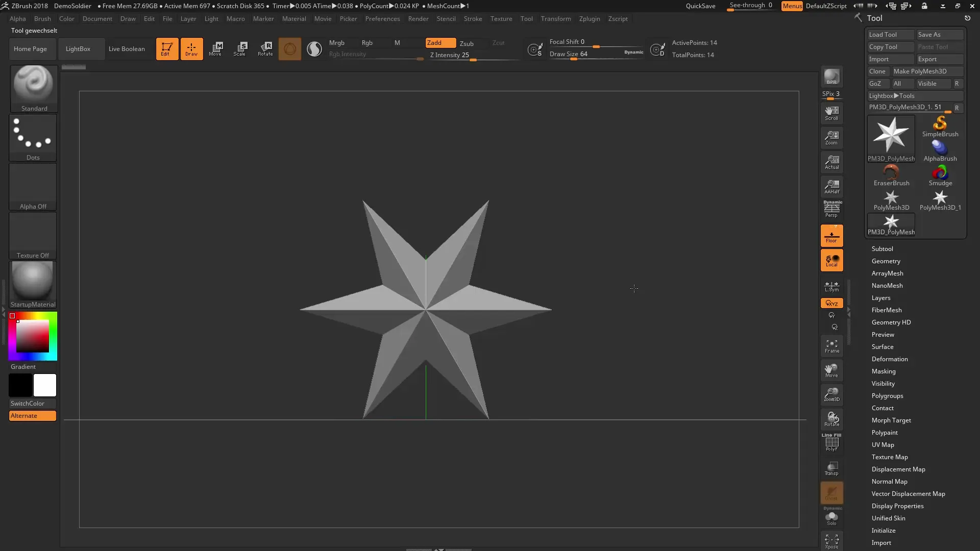The height and width of the screenshot is (551, 980).
Task: Open the Zplugin menu
Action: (x=590, y=19)
